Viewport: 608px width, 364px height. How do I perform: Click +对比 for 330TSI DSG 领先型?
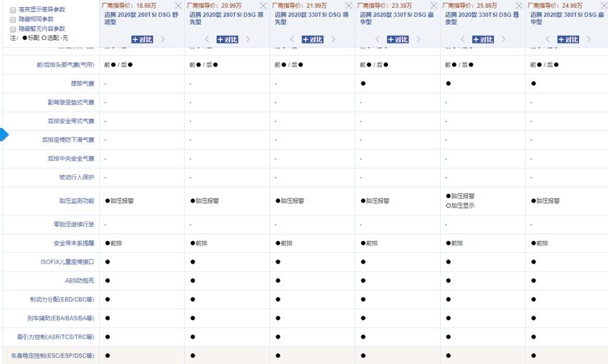tap(313, 39)
